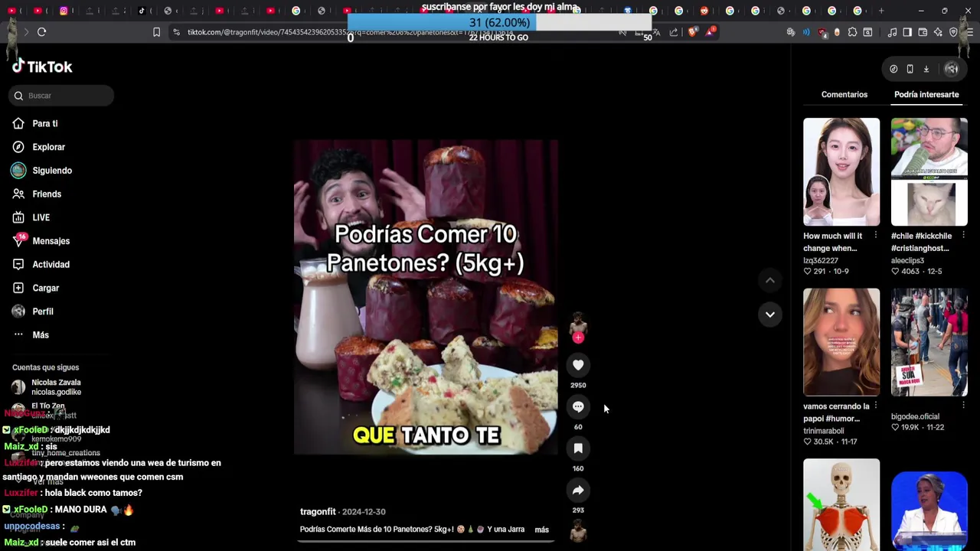Open the browser playlist music-note icon

coord(892,32)
